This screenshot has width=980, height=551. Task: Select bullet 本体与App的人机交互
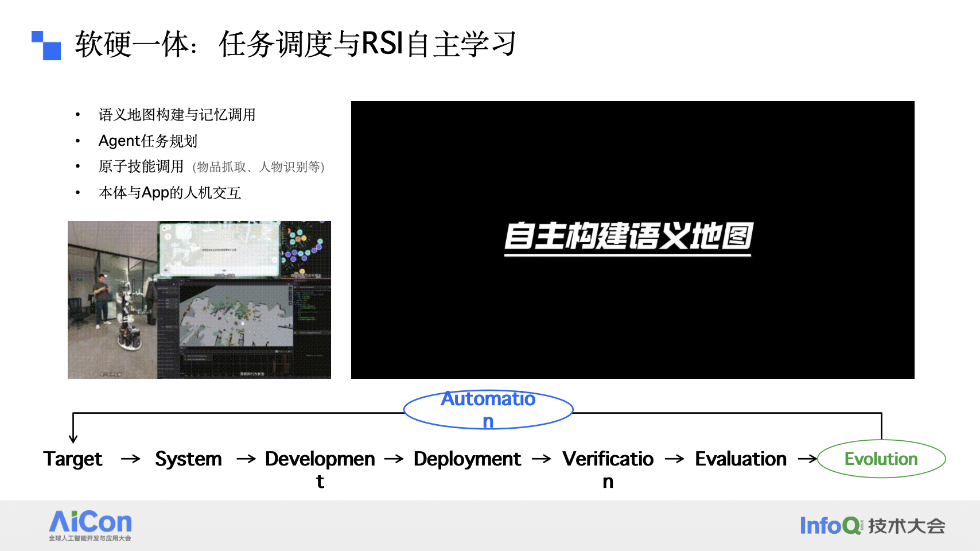tap(170, 193)
